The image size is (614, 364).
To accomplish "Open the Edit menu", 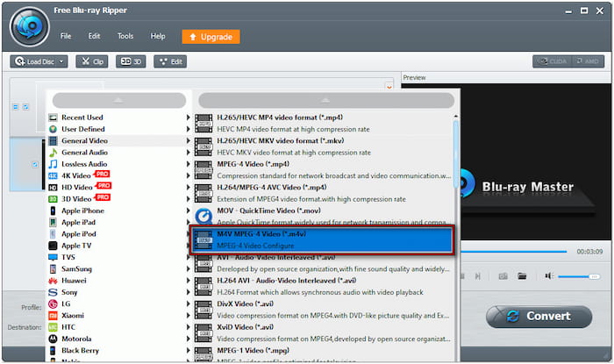I will (x=94, y=36).
